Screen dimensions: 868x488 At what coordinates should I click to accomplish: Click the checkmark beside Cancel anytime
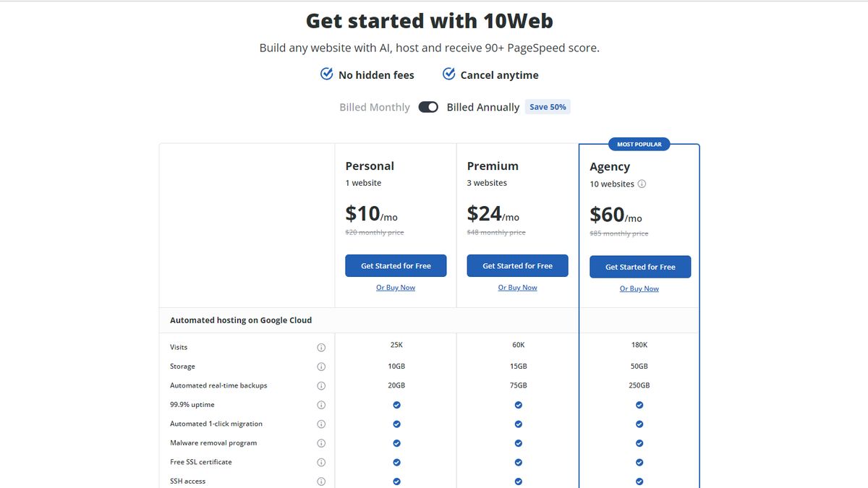pos(448,73)
